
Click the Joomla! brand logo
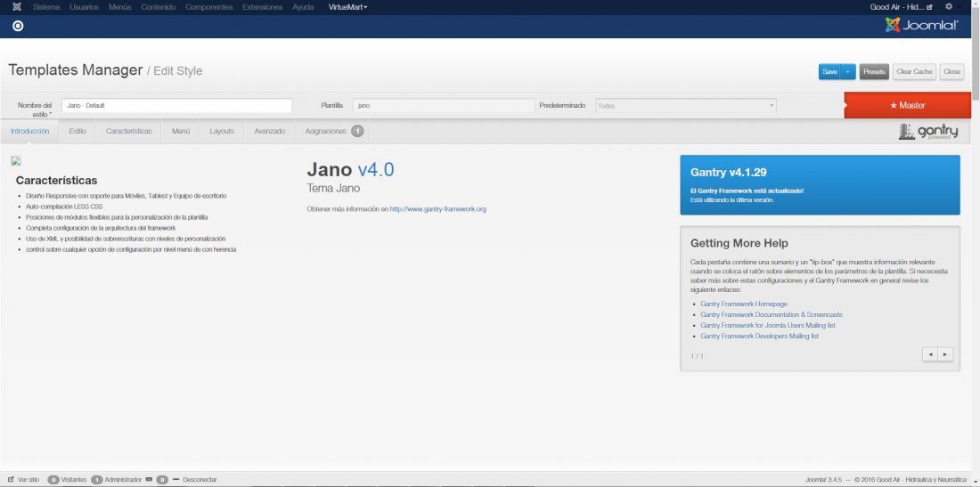(x=922, y=25)
